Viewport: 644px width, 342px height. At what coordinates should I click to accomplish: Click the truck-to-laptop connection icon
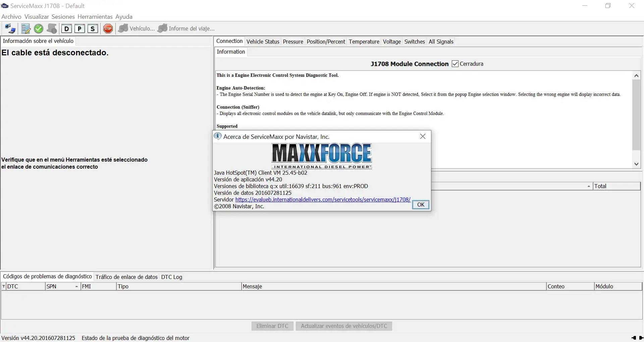tap(10, 29)
